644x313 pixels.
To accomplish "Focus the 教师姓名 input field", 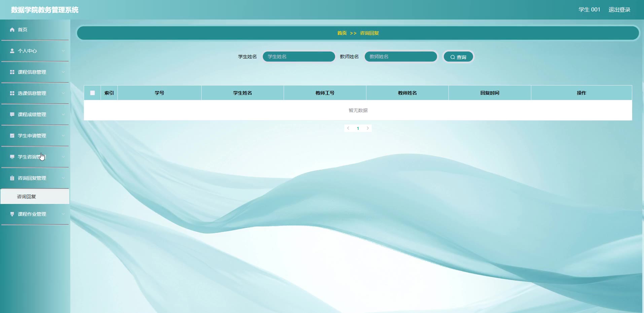I will [x=401, y=57].
